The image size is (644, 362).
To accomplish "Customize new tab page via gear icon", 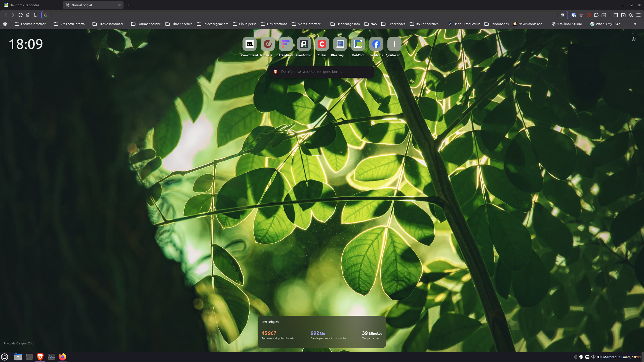I will (634, 39).
